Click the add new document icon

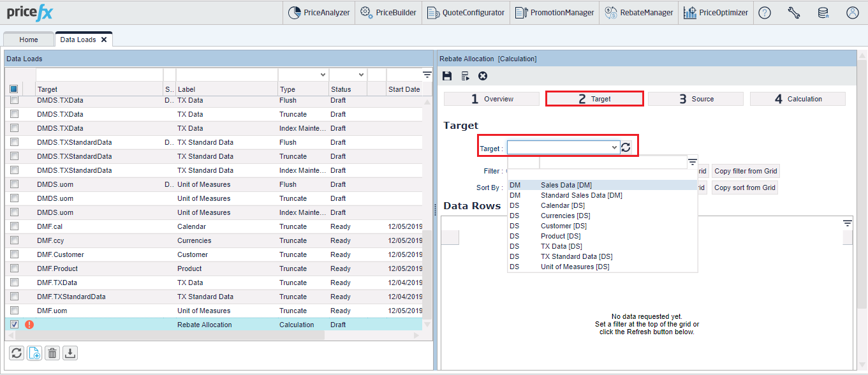[34, 353]
